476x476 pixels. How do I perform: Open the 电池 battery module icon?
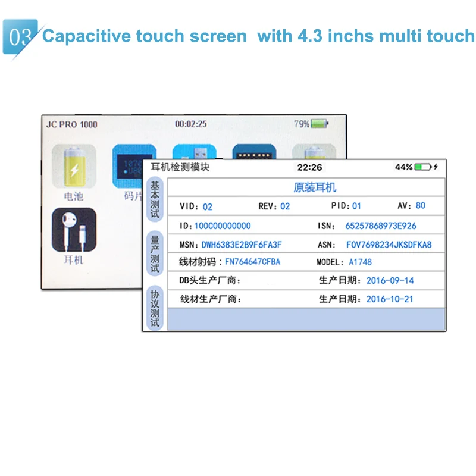point(74,167)
